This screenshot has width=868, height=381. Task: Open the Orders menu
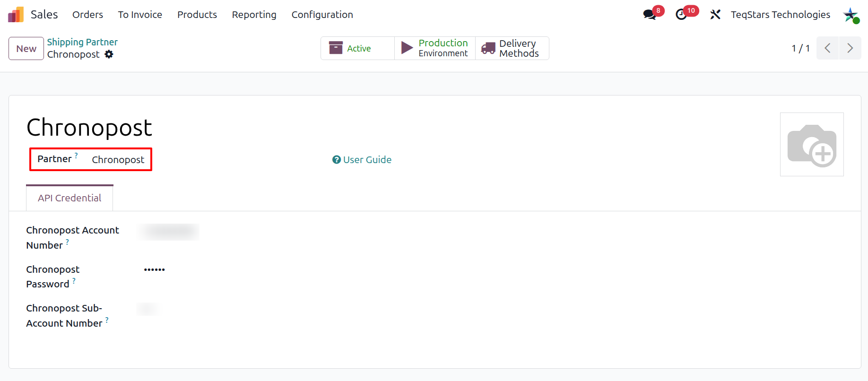click(x=87, y=15)
